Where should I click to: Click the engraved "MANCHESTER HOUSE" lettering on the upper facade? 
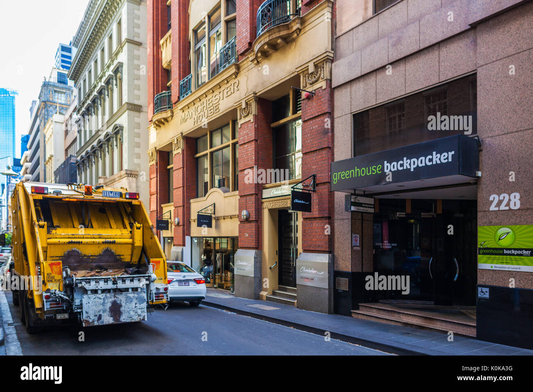[210, 103]
